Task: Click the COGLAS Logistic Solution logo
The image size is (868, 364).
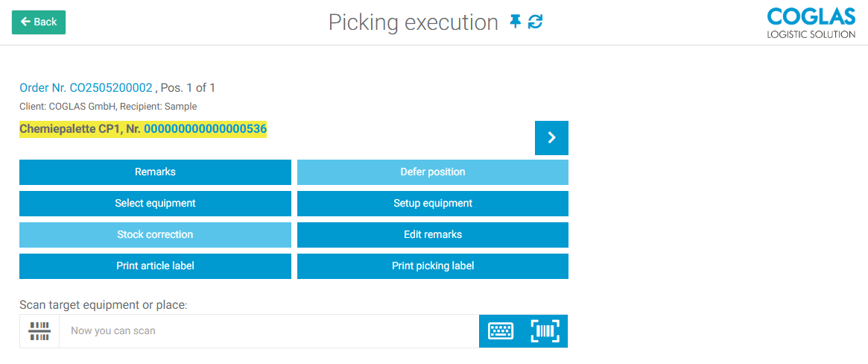Action: pyautogui.click(x=811, y=23)
